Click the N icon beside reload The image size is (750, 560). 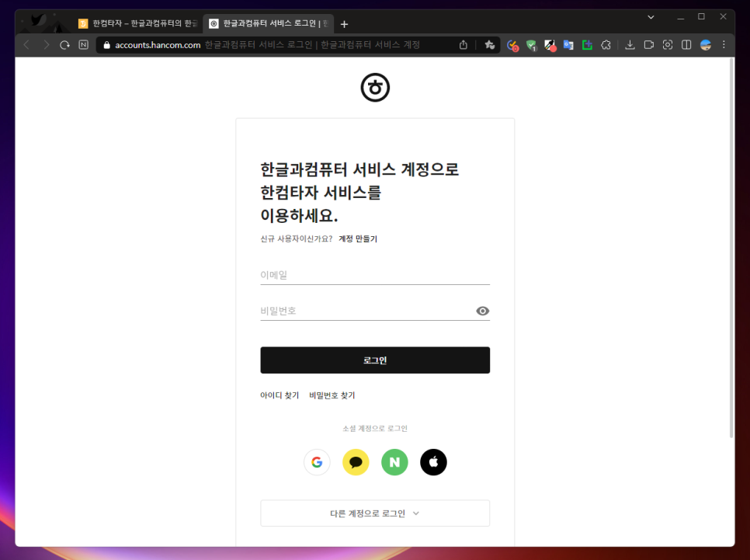[x=84, y=45]
